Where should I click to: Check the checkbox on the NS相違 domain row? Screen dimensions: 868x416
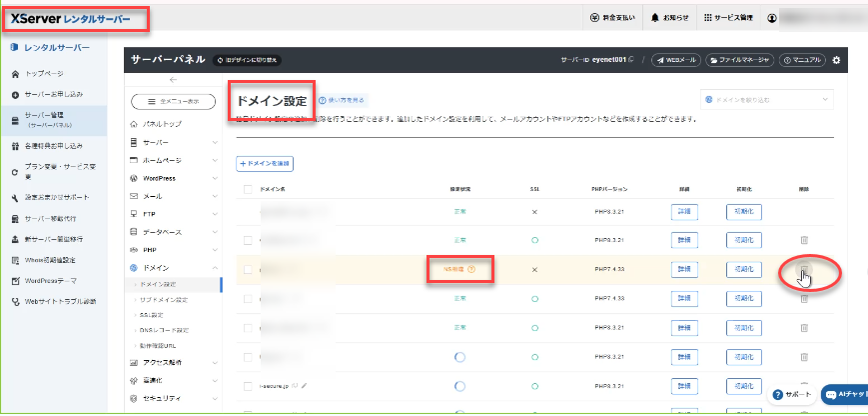pos(248,269)
